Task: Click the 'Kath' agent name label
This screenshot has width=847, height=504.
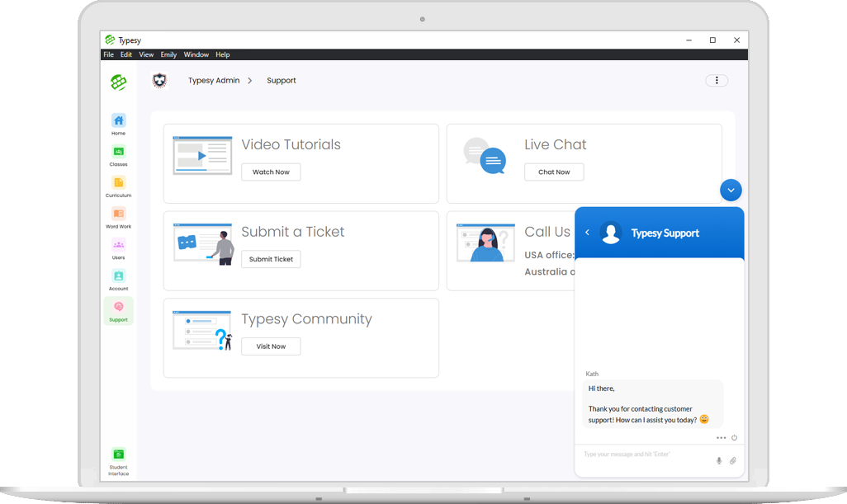Action: pyautogui.click(x=592, y=374)
